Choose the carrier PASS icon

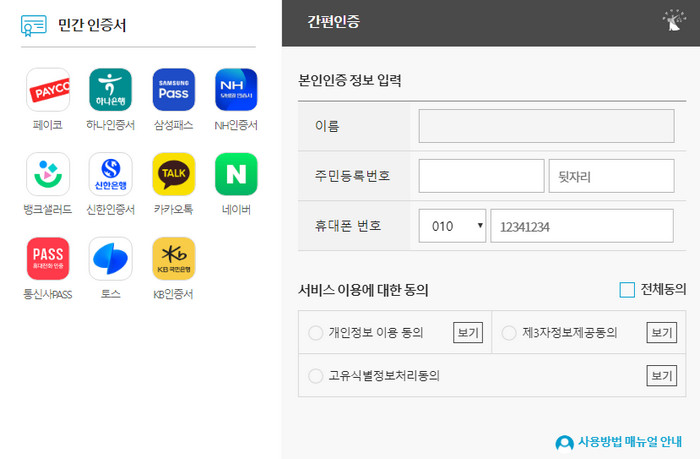coord(48,259)
